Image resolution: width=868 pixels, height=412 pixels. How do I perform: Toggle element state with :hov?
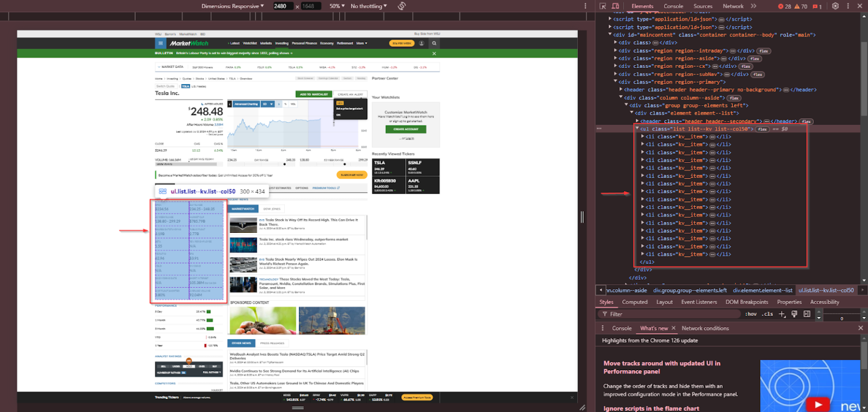click(751, 314)
